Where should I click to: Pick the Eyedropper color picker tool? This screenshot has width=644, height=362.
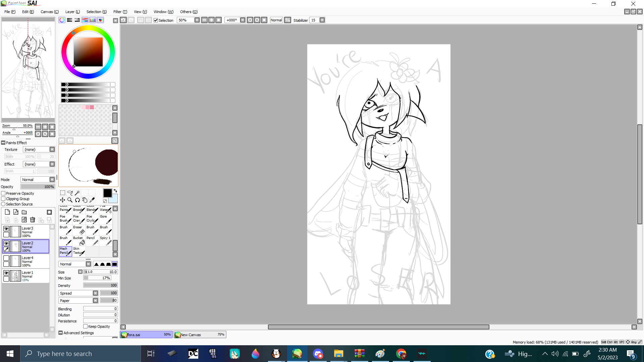click(92, 200)
